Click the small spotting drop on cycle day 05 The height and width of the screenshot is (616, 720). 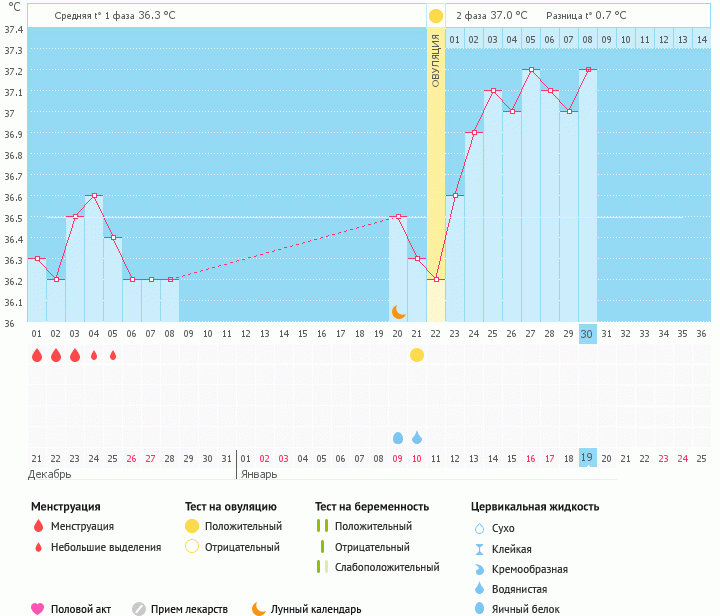pyautogui.click(x=113, y=355)
